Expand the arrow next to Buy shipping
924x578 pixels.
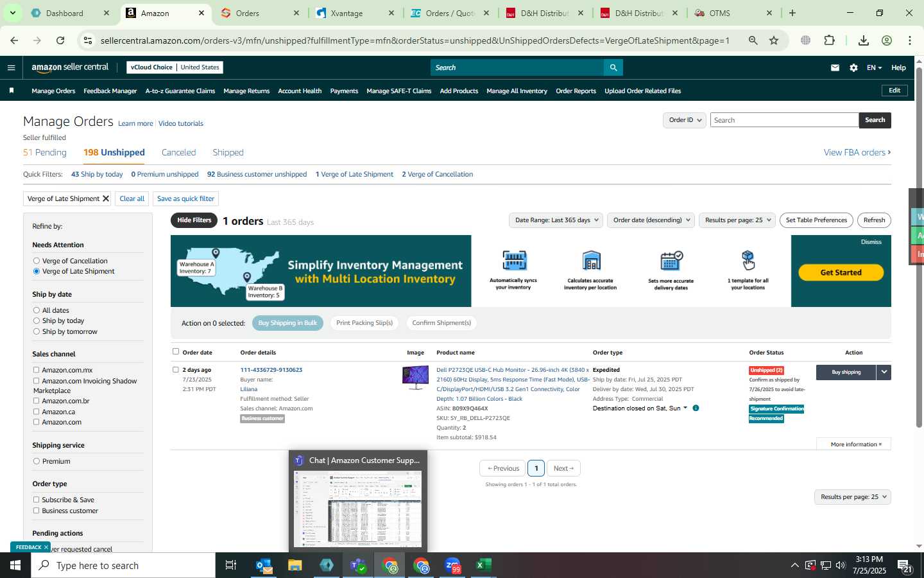pos(884,372)
